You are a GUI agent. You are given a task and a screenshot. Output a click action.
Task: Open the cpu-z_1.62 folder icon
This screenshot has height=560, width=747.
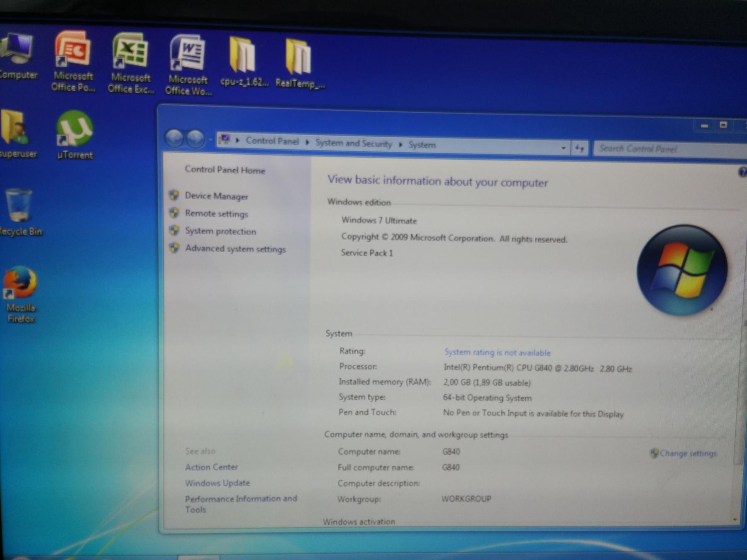tap(244, 61)
